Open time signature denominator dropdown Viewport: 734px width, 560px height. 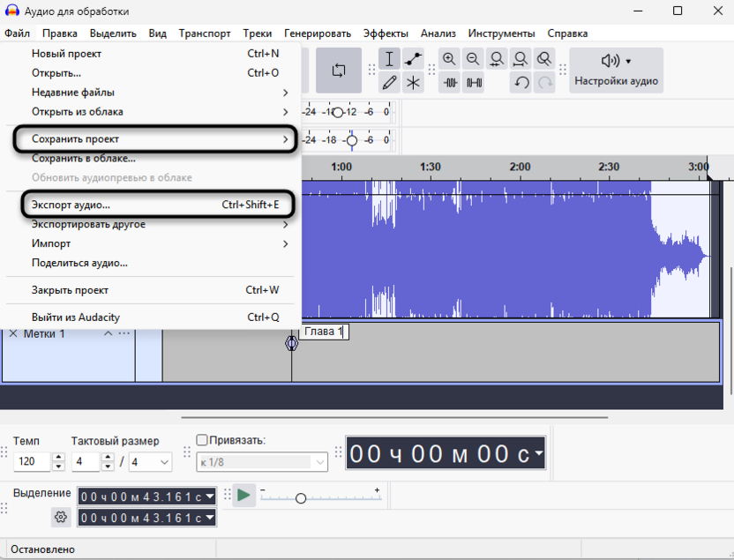(x=164, y=462)
